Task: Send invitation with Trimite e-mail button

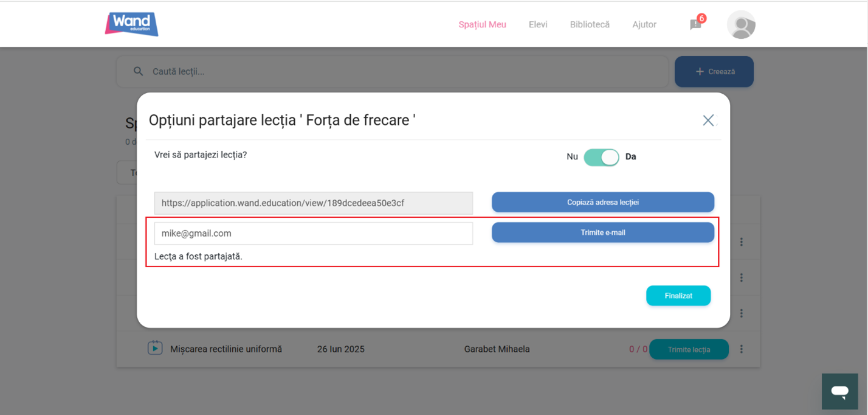Action: click(x=602, y=232)
